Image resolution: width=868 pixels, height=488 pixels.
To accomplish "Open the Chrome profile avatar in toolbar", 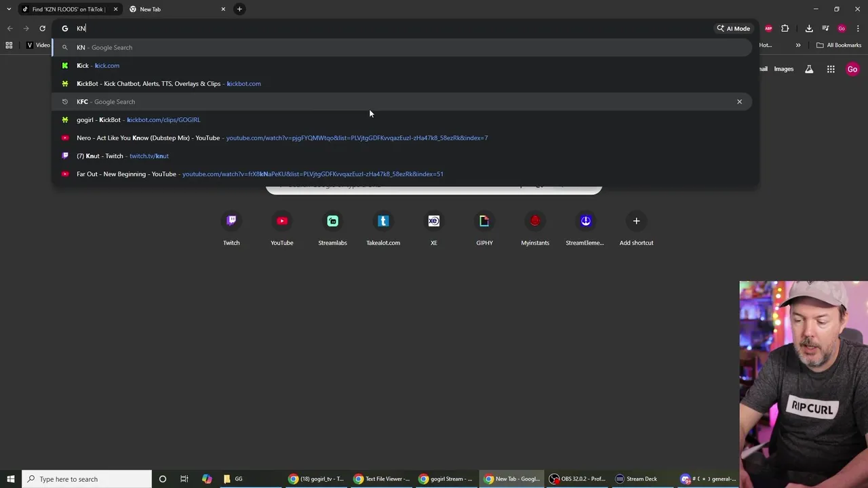I will [842, 28].
